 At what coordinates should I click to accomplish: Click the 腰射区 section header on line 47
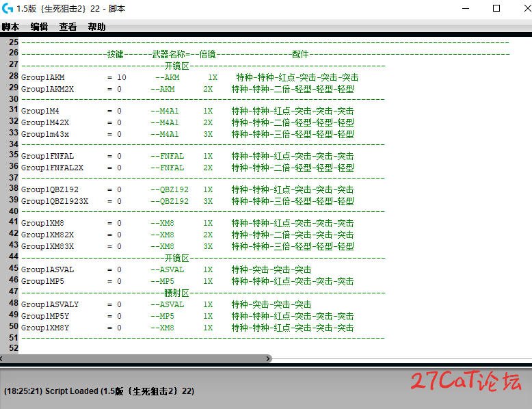(176, 293)
